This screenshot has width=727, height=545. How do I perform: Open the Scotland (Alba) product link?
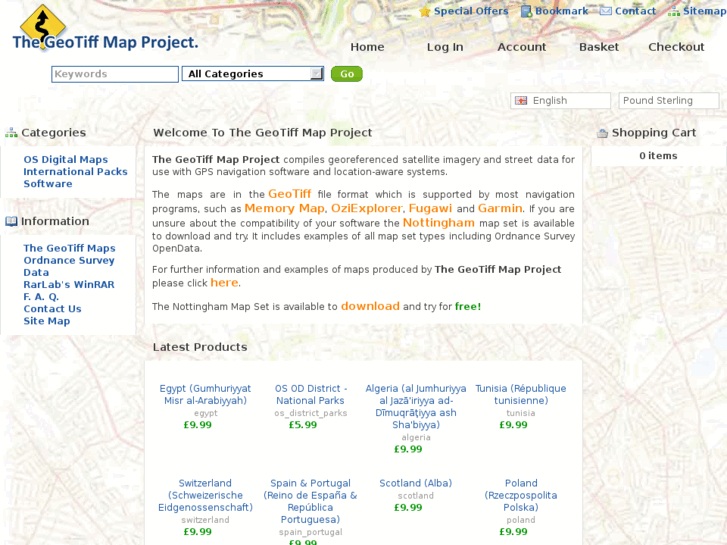[x=416, y=483]
